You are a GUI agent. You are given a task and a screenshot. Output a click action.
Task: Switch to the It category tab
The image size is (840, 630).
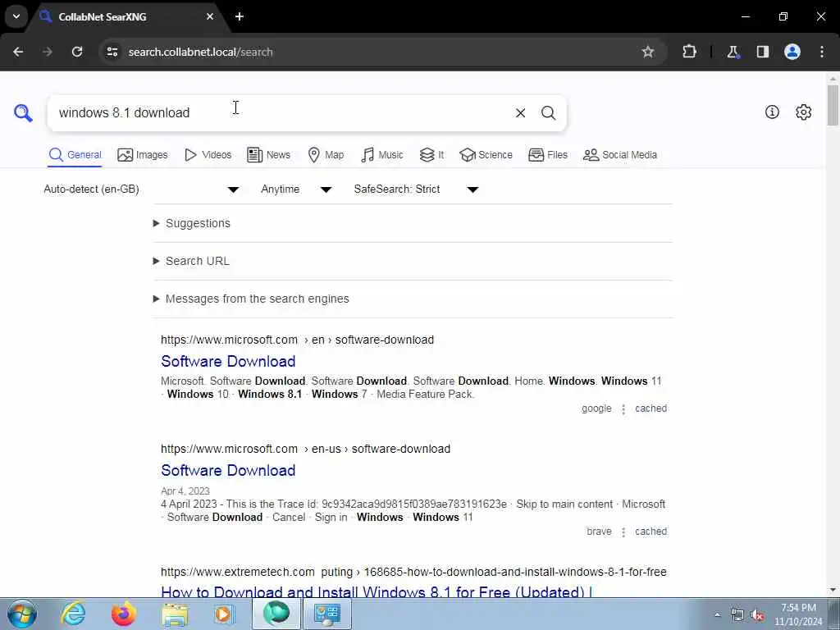tap(431, 155)
